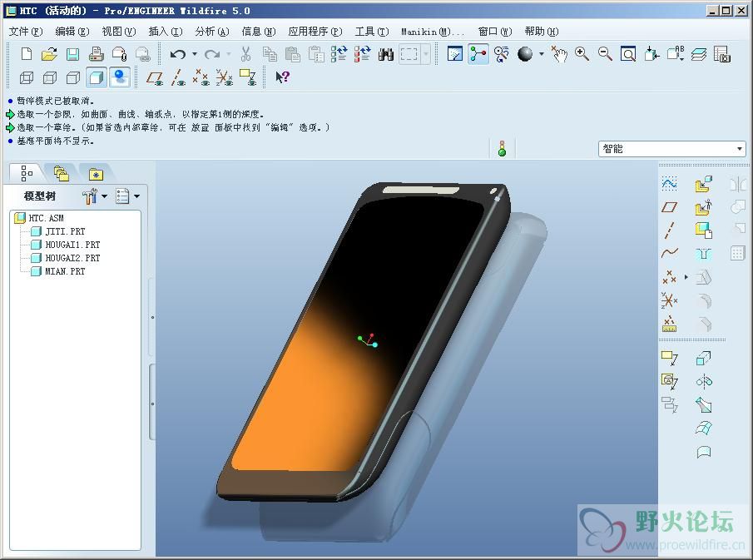753x560 pixels.
Task: Click the reorient view icon
Action: click(x=652, y=54)
